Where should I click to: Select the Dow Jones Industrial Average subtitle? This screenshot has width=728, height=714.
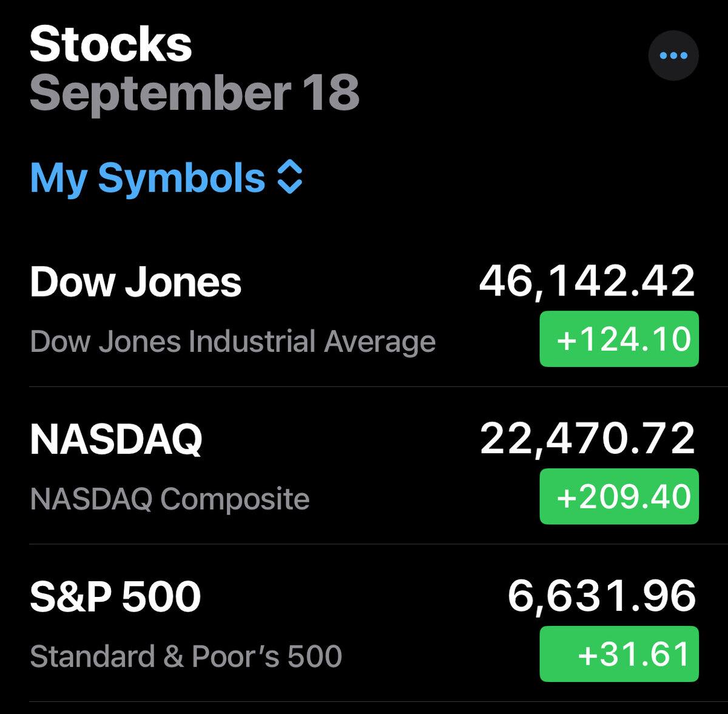point(232,341)
